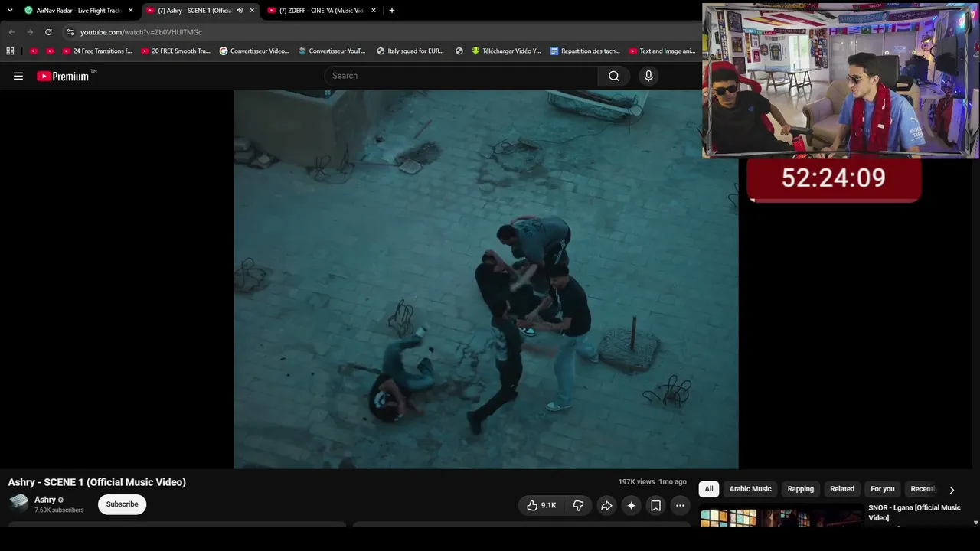Save the video with the bookmark icon

point(656,505)
